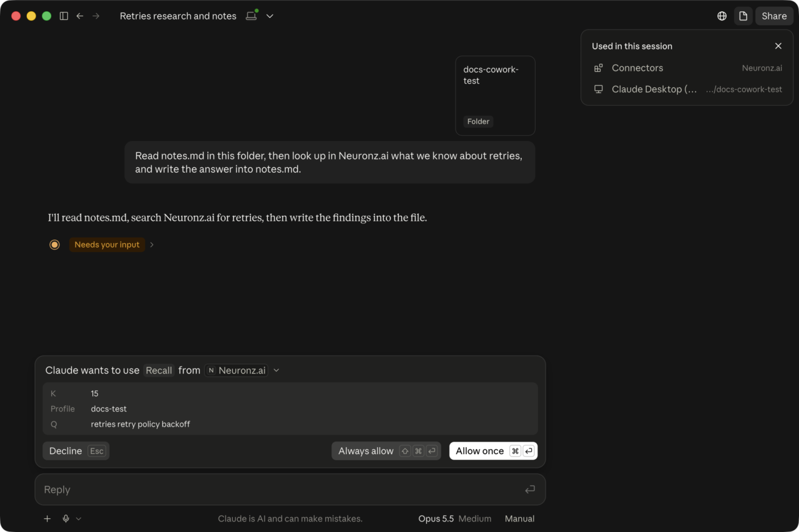Focus the Reply input field
The width and height of the screenshot is (799, 532).
[x=290, y=490]
